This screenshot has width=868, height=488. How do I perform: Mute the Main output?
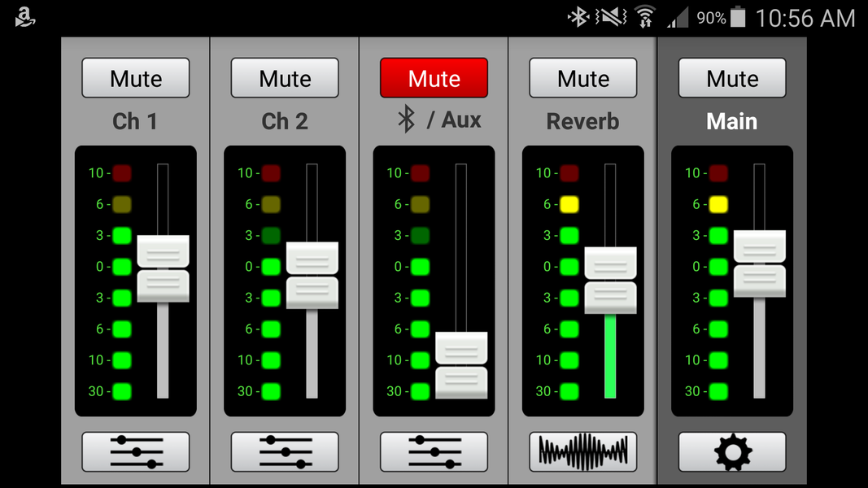tap(732, 78)
